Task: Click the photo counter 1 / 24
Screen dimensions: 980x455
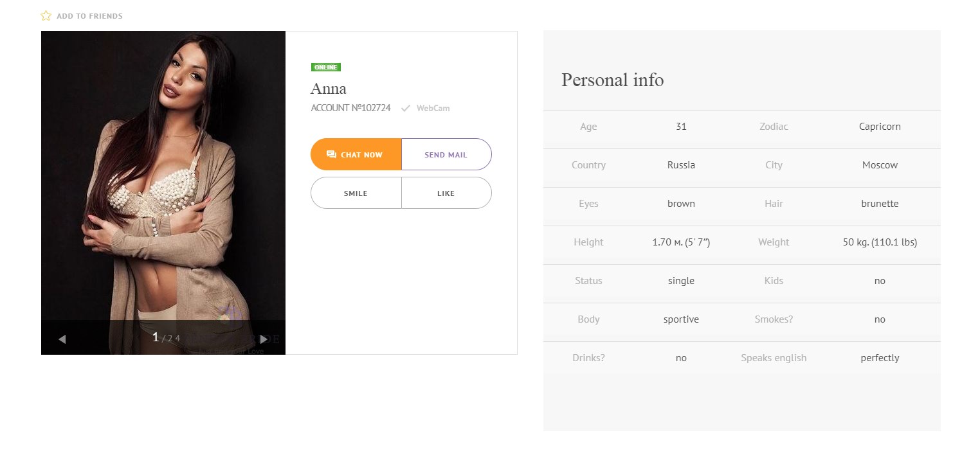Action: (166, 337)
